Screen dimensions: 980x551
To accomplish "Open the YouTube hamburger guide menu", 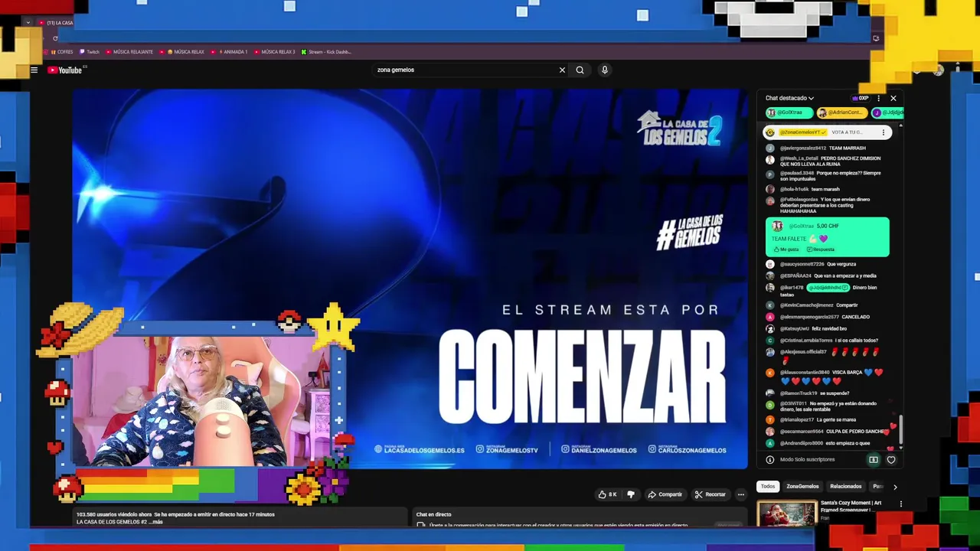I will 34,70.
